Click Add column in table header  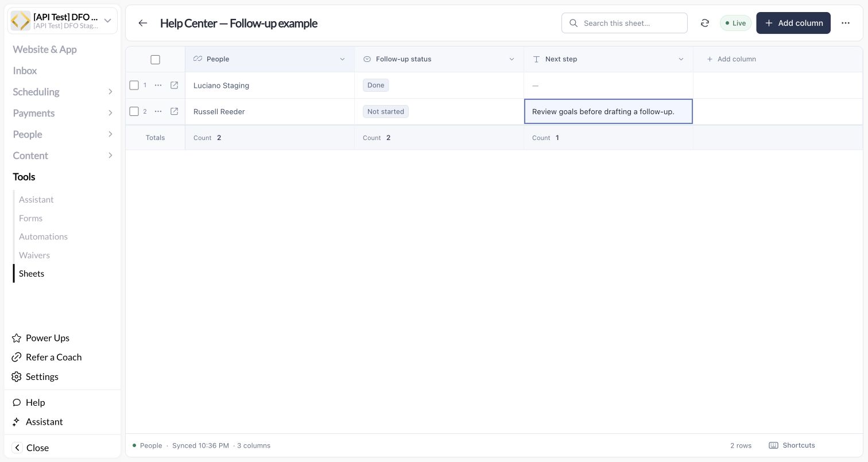(731, 59)
